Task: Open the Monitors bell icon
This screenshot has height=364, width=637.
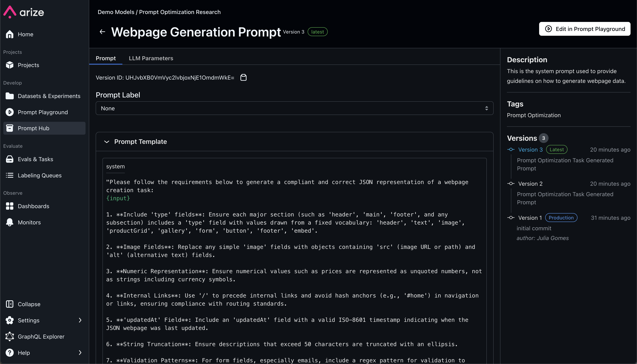Action: 10,222
